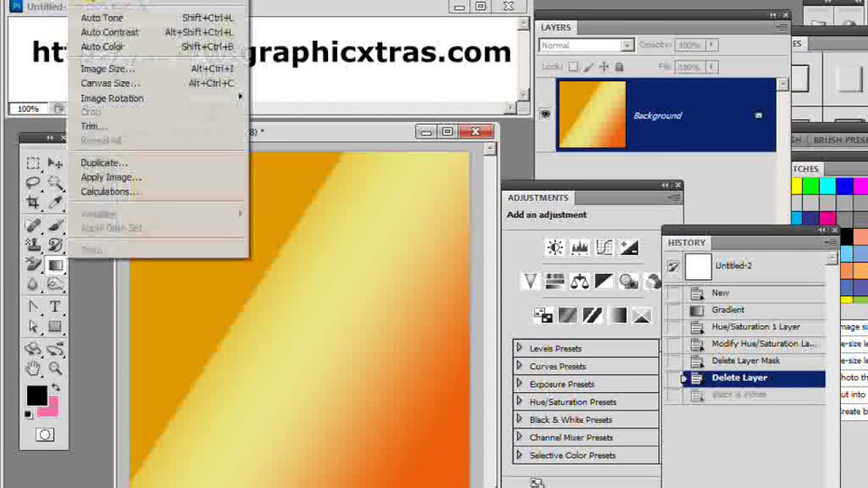The width and height of the screenshot is (868, 488).
Task: Select the Crop tool
Action: 33,202
